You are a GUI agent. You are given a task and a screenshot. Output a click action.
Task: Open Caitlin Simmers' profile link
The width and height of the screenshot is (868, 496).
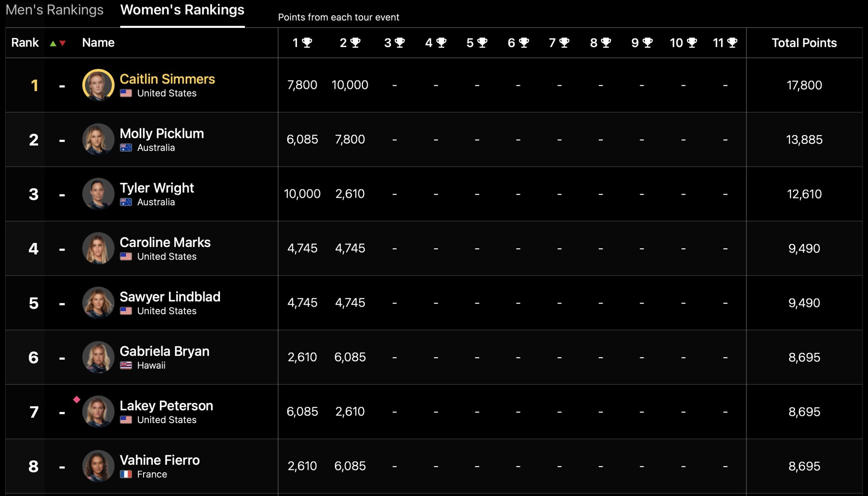[x=167, y=79]
